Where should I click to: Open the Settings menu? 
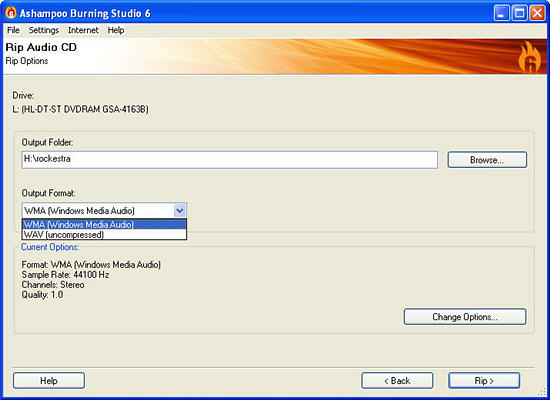(44, 30)
